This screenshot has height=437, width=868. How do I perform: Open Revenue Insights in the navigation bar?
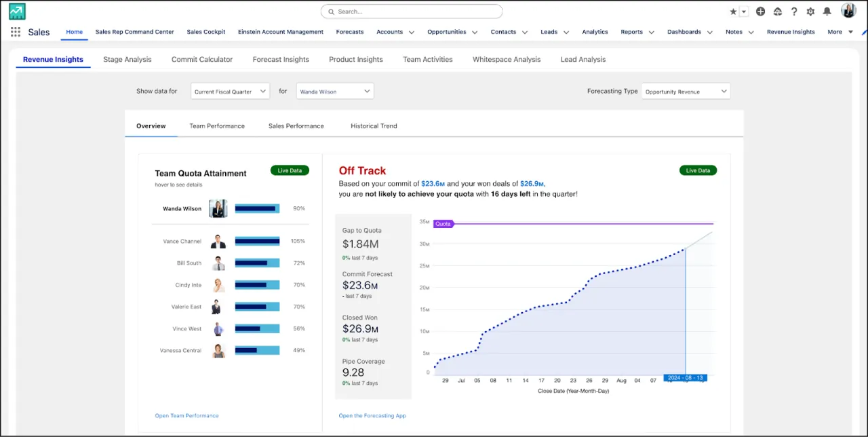point(791,32)
